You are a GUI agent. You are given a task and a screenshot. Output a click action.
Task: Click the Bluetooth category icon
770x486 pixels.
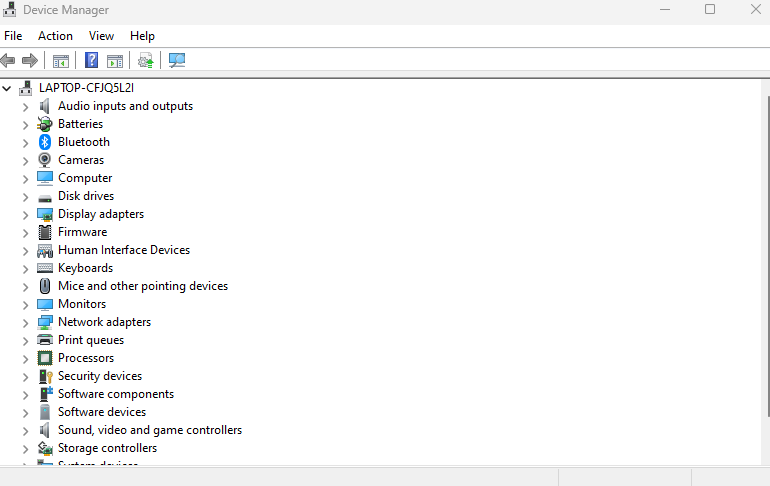(45, 142)
